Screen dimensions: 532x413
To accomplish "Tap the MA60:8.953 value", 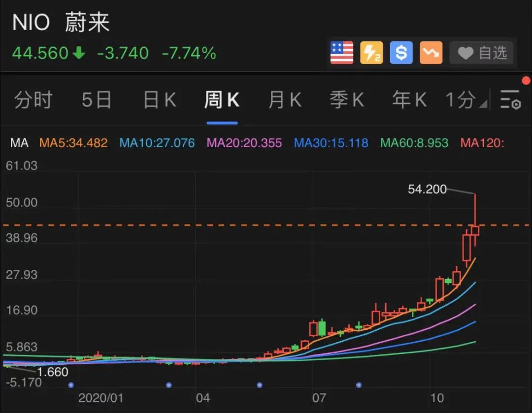I will (414, 143).
